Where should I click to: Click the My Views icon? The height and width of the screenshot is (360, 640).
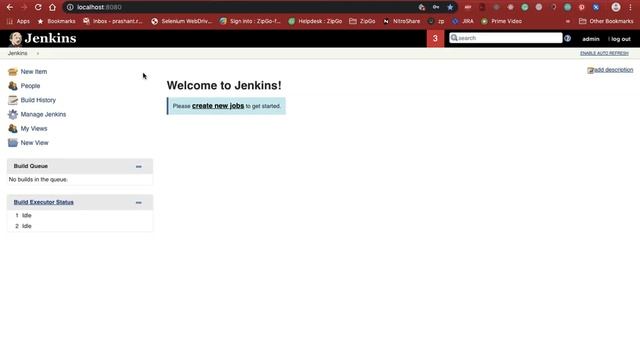pos(13,129)
